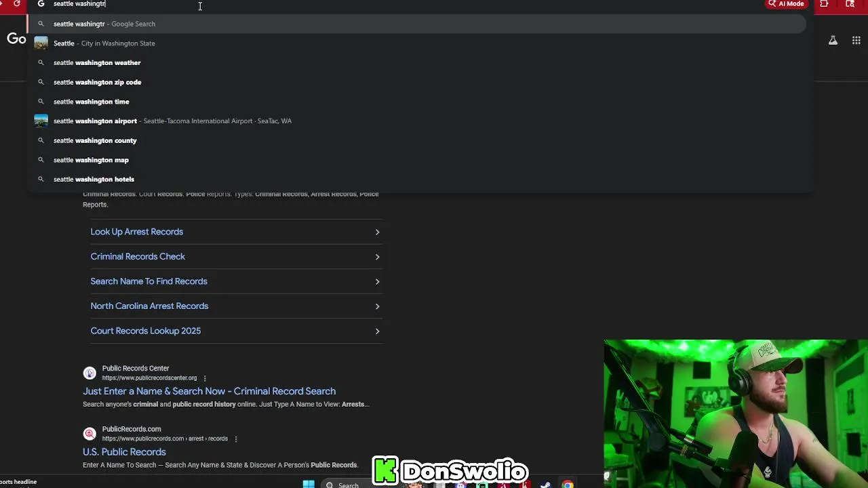Image resolution: width=868 pixels, height=488 pixels.
Task: Click the PublicRecords.com site favicon
Action: (90, 434)
